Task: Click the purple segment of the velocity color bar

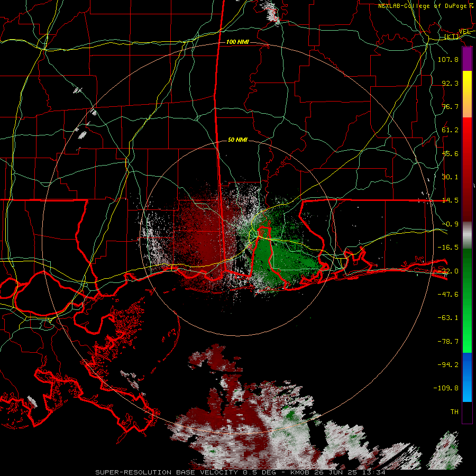Action: tap(467, 59)
